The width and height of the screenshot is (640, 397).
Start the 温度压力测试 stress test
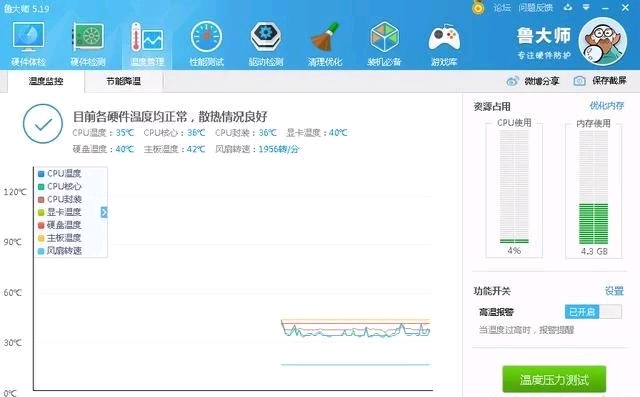[554, 379]
